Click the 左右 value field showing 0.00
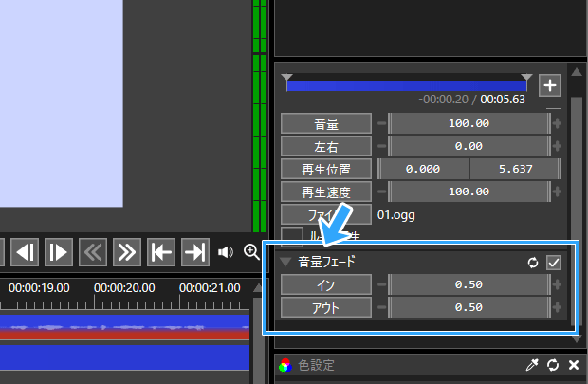 tap(469, 146)
